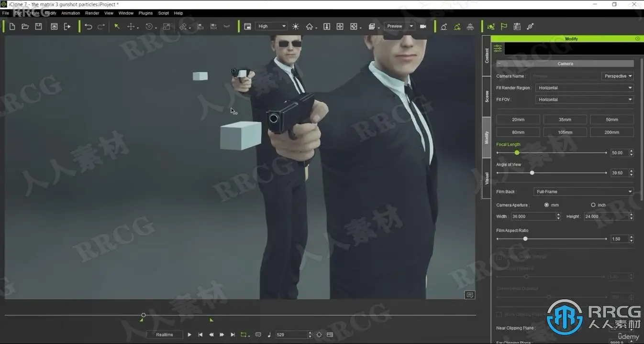The height and width of the screenshot is (344, 644).
Task: Expand the Fit FOV dropdown
Action: click(x=584, y=99)
